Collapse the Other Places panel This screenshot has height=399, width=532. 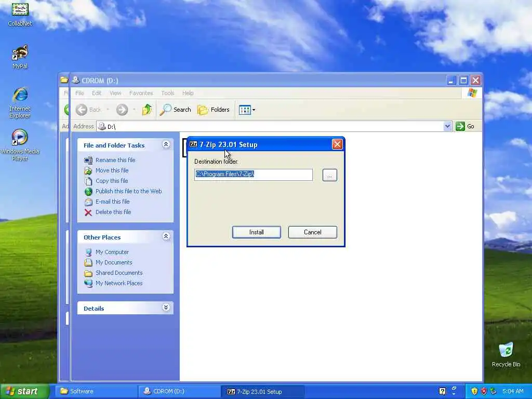(x=166, y=236)
